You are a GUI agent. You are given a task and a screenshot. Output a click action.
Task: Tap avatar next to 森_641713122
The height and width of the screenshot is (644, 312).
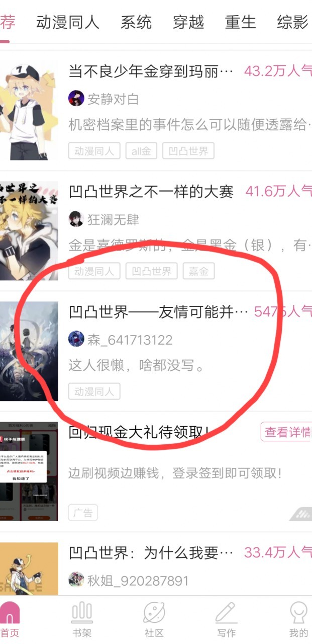pyautogui.click(x=76, y=339)
